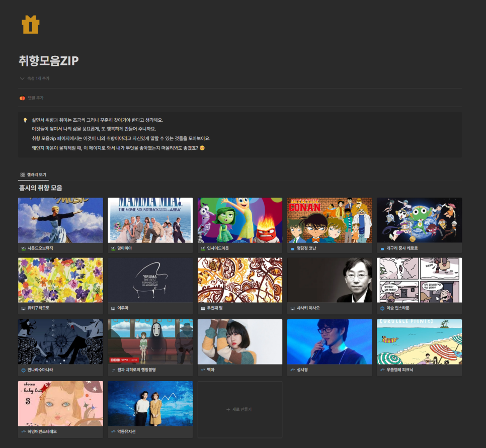Open the Keroro space scene thumbnail

(420, 220)
